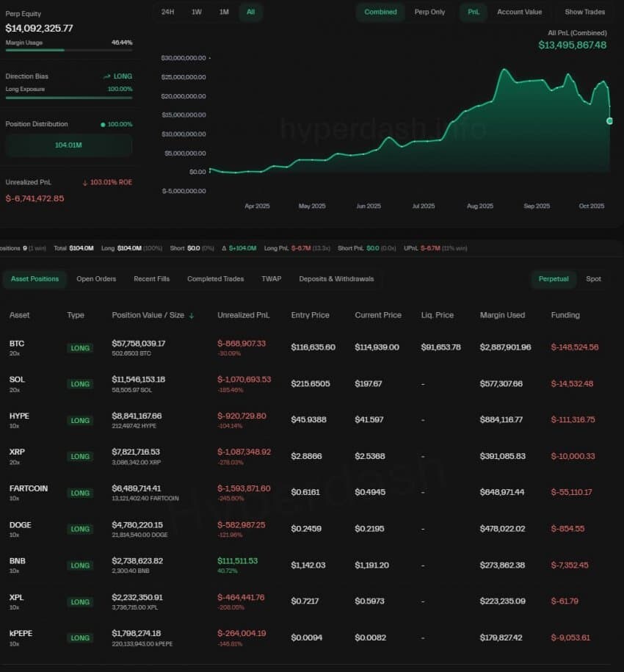
Task: Click the LONG badge in the BTC row
Action: tap(80, 348)
